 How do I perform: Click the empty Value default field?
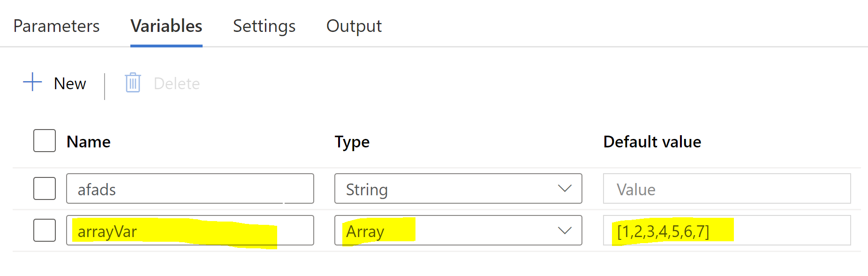[x=727, y=189]
